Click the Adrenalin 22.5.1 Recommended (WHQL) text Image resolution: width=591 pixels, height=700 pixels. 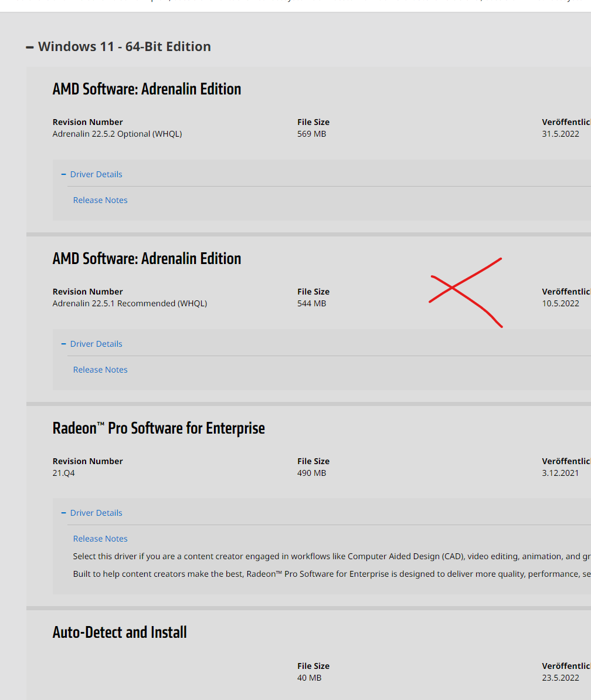point(130,303)
